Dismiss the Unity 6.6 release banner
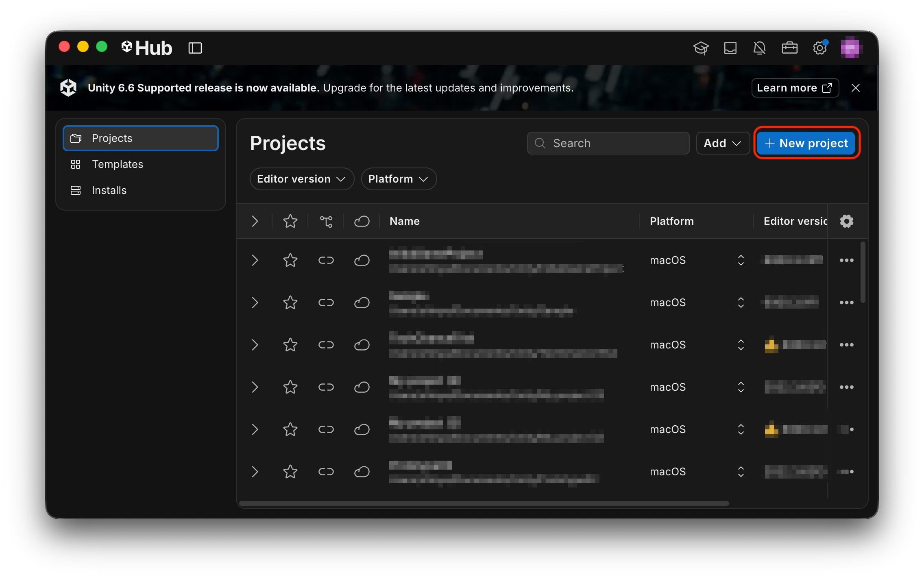The width and height of the screenshot is (924, 579). click(856, 88)
